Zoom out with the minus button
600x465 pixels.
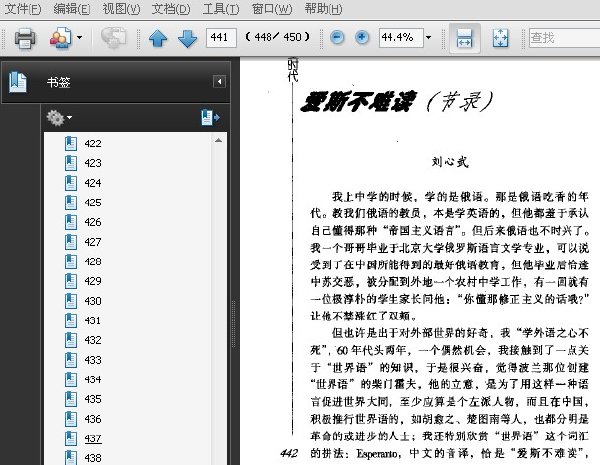[337, 38]
